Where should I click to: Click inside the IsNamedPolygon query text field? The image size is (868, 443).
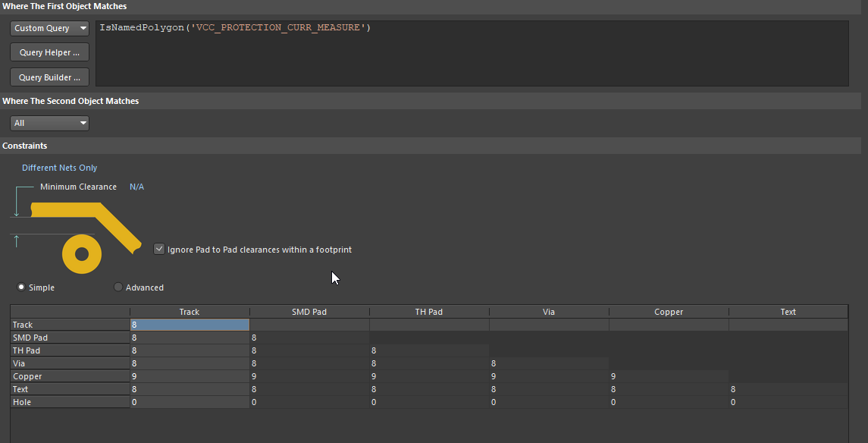472,53
